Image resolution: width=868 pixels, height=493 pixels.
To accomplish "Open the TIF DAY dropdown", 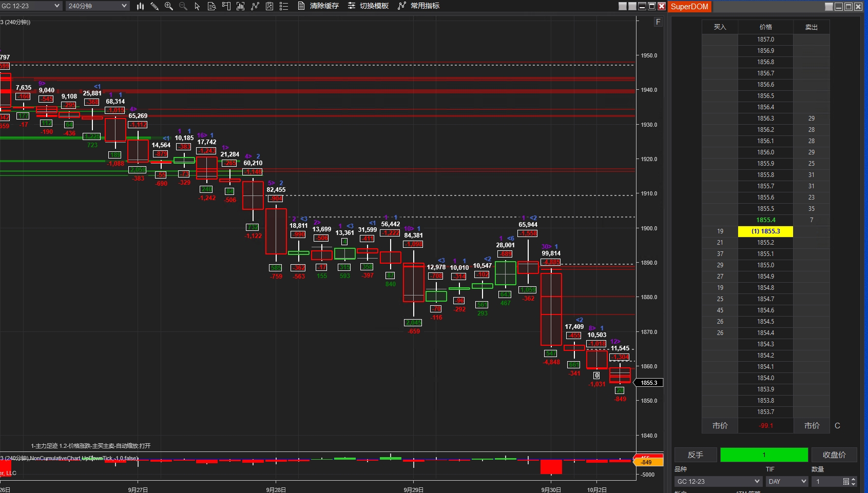I will point(787,481).
